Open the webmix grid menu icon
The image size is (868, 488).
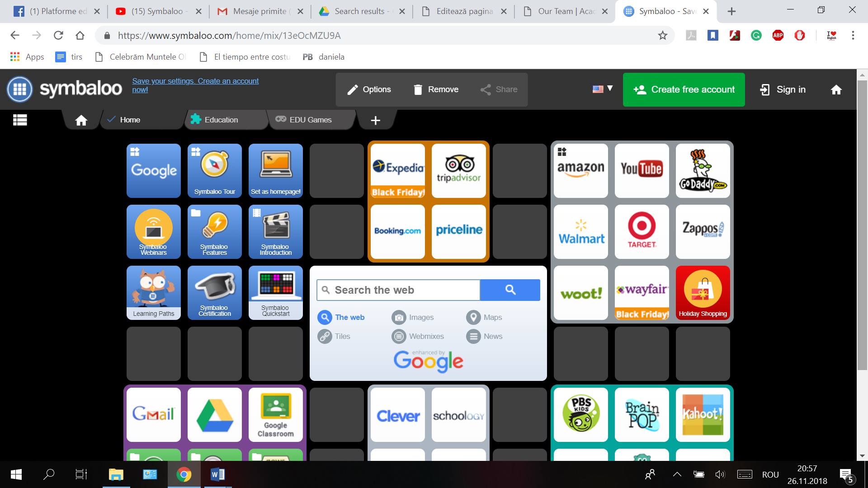tap(20, 120)
